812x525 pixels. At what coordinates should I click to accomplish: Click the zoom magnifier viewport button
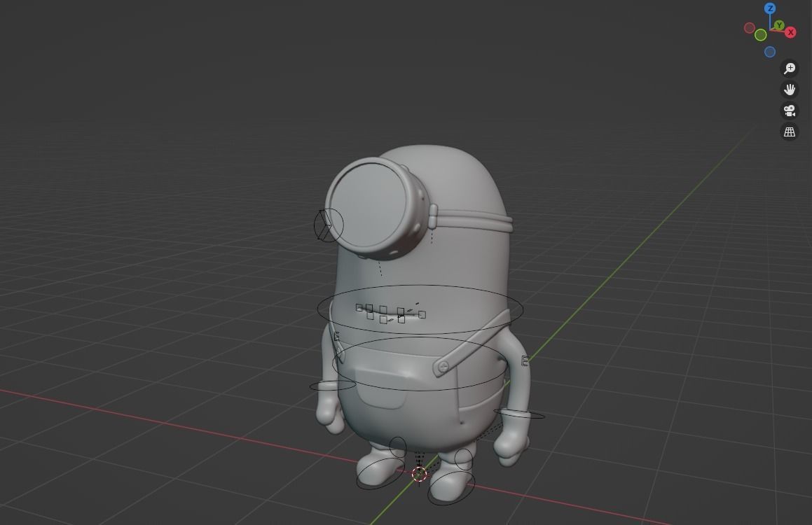(789, 69)
